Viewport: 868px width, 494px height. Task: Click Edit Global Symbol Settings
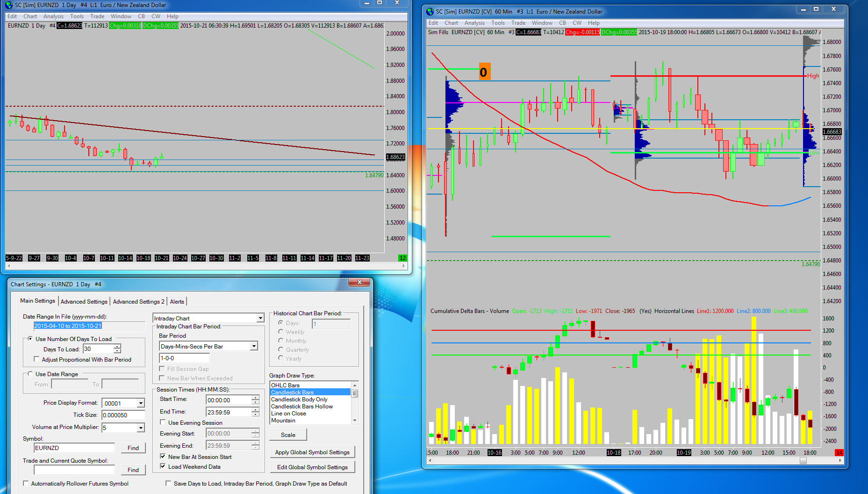click(x=312, y=467)
